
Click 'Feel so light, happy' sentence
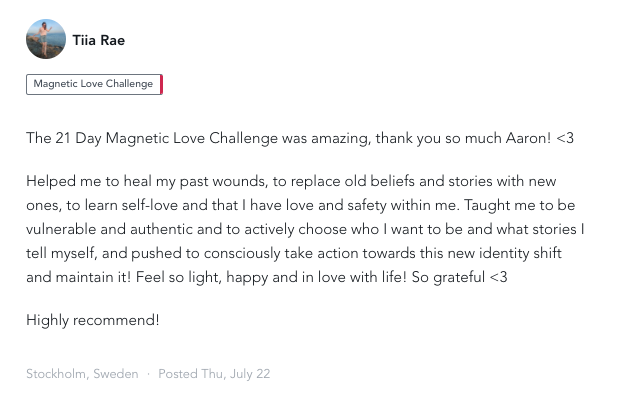pyautogui.click(x=202, y=277)
